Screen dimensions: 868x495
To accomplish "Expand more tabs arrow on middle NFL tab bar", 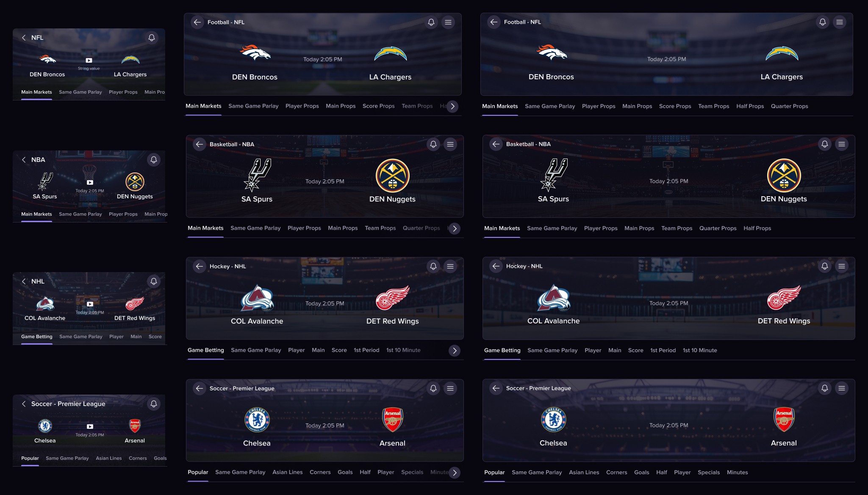I will (x=452, y=106).
